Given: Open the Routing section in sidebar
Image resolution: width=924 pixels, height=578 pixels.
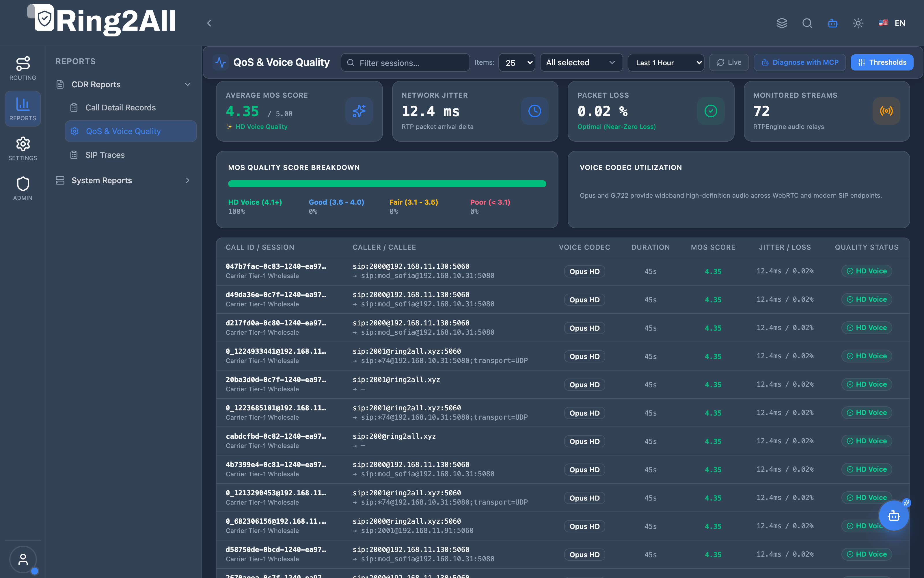Looking at the screenshot, I should pos(23,68).
